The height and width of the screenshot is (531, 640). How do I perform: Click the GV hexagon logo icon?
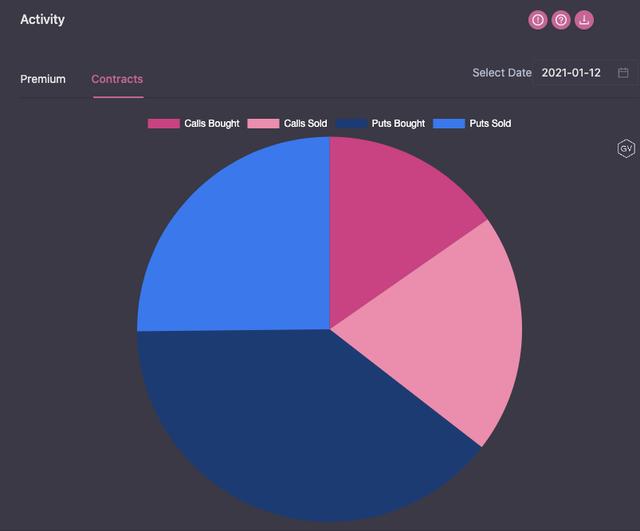coord(626,148)
